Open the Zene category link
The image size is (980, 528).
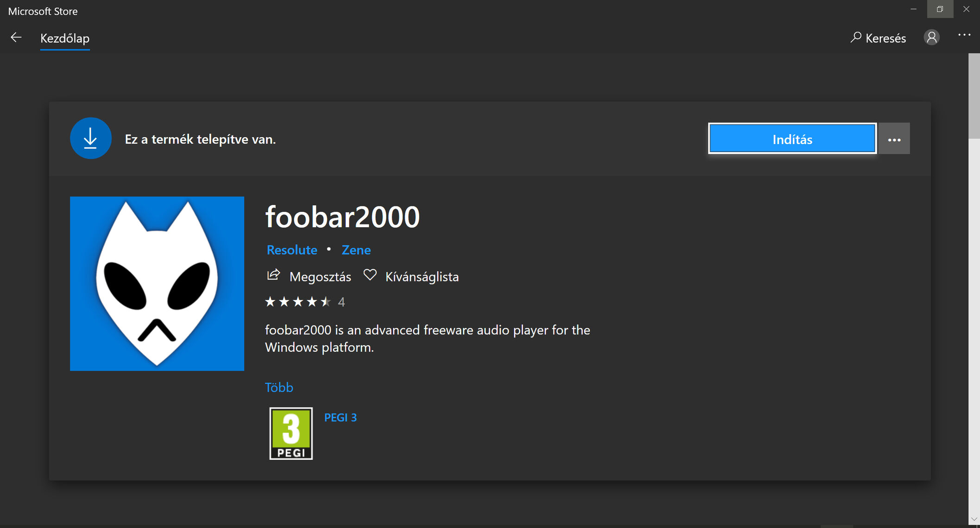(356, 250)
